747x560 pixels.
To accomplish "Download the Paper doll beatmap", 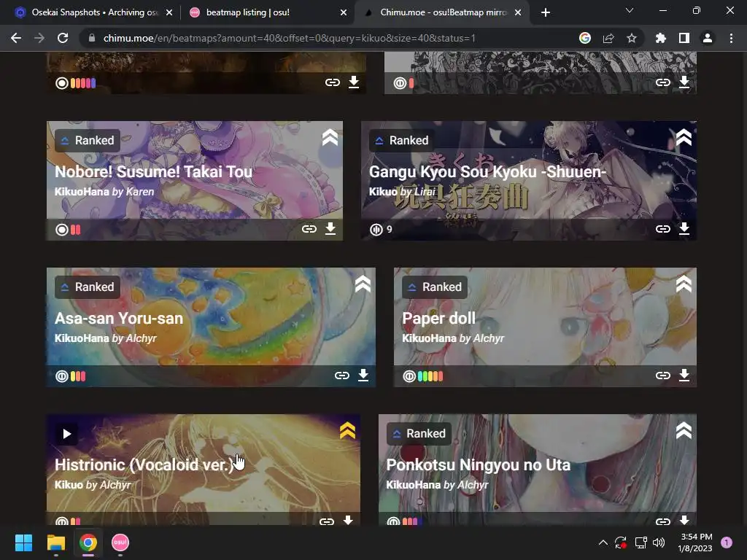I will tap(684, 376).
